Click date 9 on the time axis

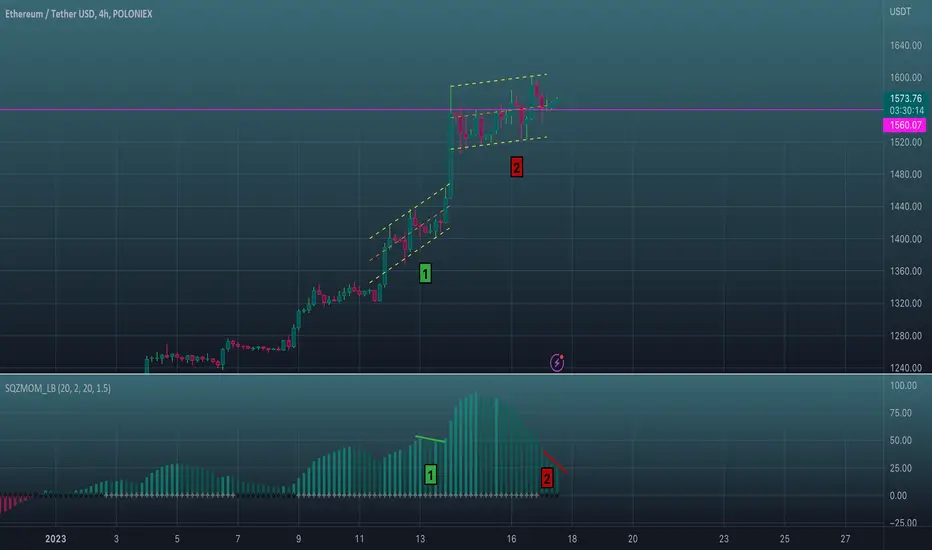tap(298, 539)
